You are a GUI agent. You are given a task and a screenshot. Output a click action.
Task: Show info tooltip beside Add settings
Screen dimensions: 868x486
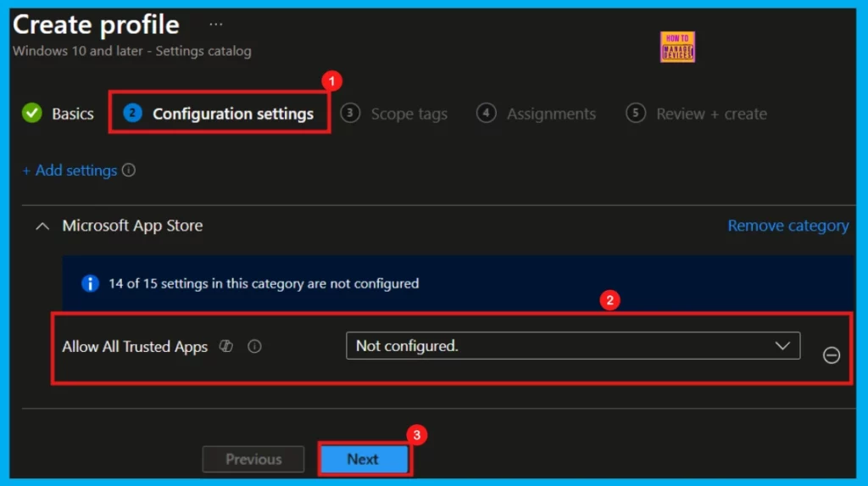tap(129, 170)
